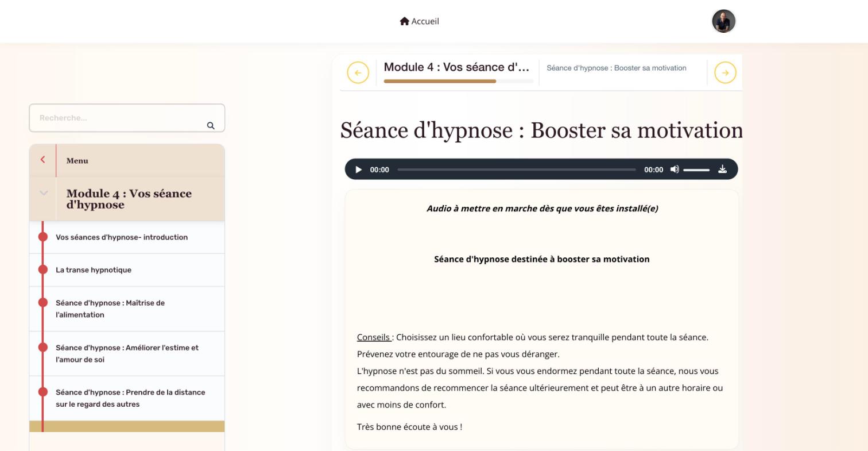Click the Audio à mettre en marche text
This screenshot has height=451, width=868.
coord(542,209)
